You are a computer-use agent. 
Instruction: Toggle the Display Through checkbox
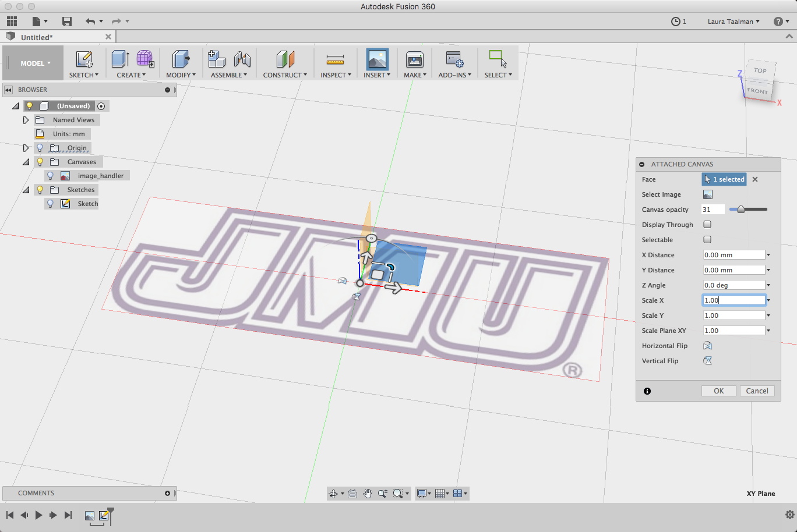[707, 225]
